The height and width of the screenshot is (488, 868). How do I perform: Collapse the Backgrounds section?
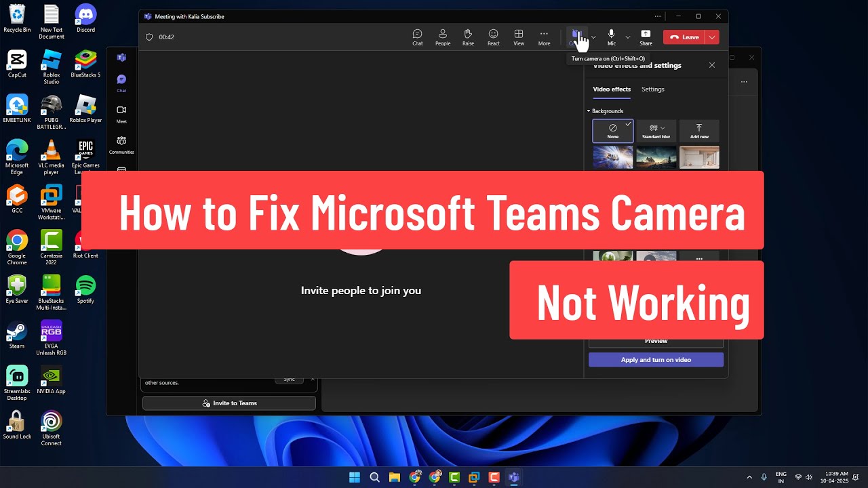click(606, 111)
